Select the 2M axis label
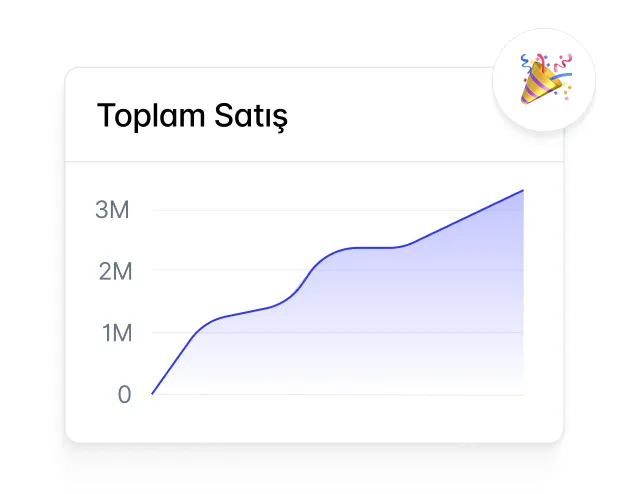620x494 pixels. pos(113,272)
